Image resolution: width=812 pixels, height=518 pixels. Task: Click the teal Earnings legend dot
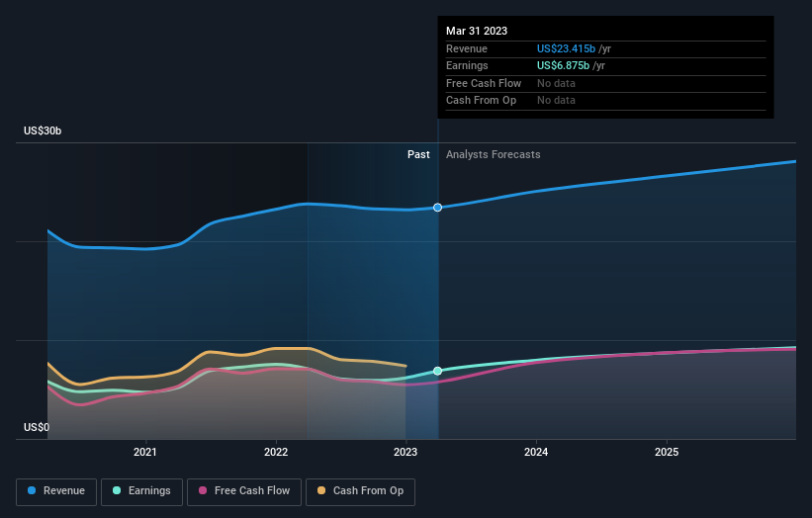click(117, 490)
